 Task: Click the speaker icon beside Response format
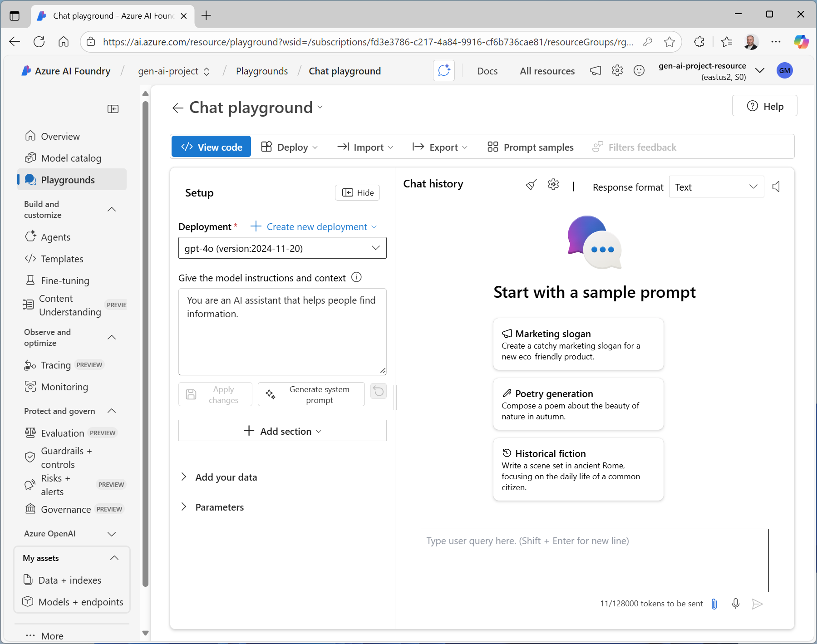pos(776,187)
